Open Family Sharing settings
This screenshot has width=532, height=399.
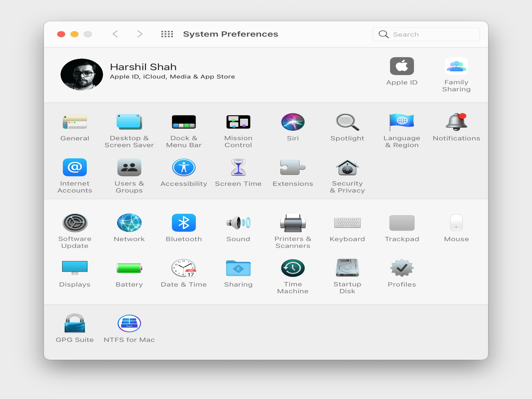tap(456, 66)
